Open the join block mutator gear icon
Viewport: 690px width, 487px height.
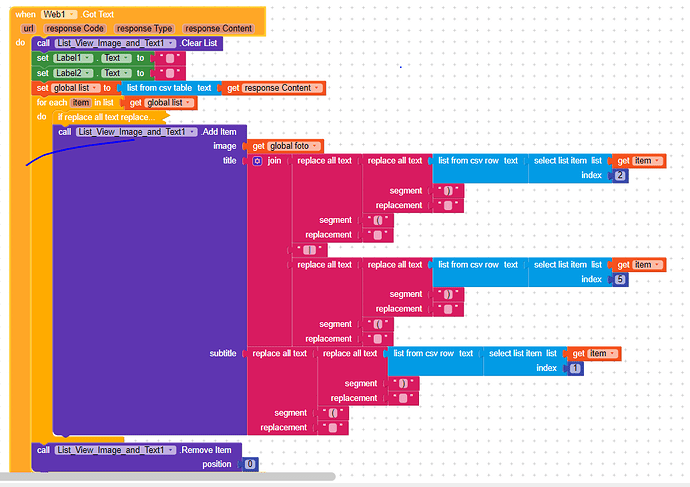point(257,161)
